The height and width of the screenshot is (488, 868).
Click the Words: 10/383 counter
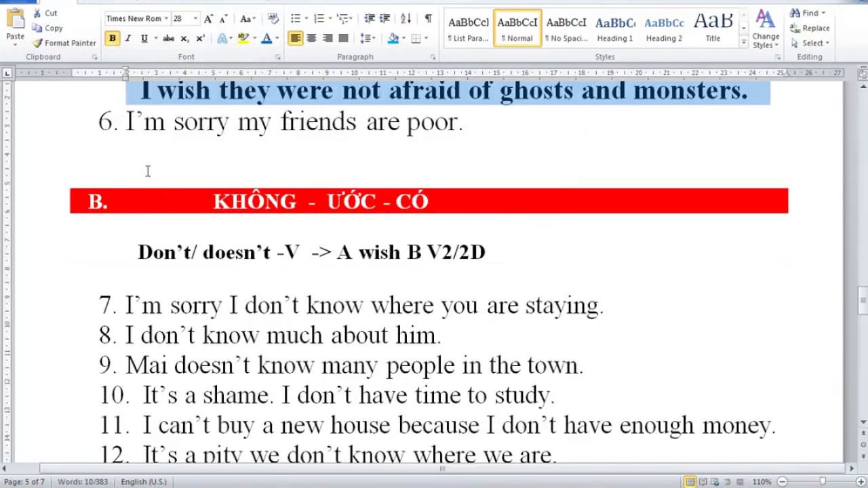[x=83, y=482]
